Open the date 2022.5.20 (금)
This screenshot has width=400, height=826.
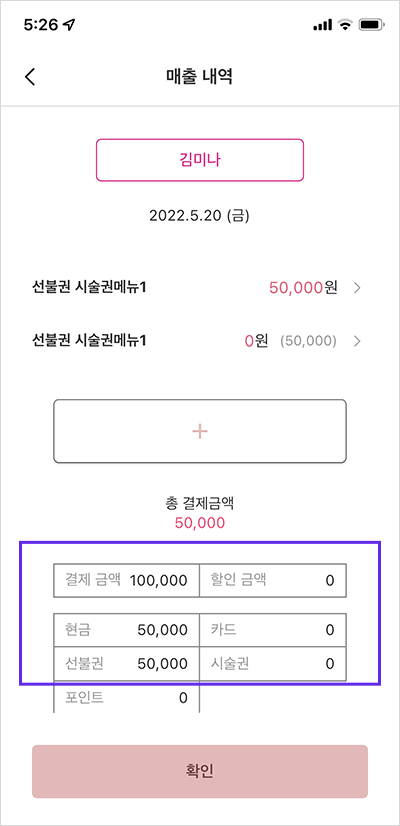(x=200, y=216)
